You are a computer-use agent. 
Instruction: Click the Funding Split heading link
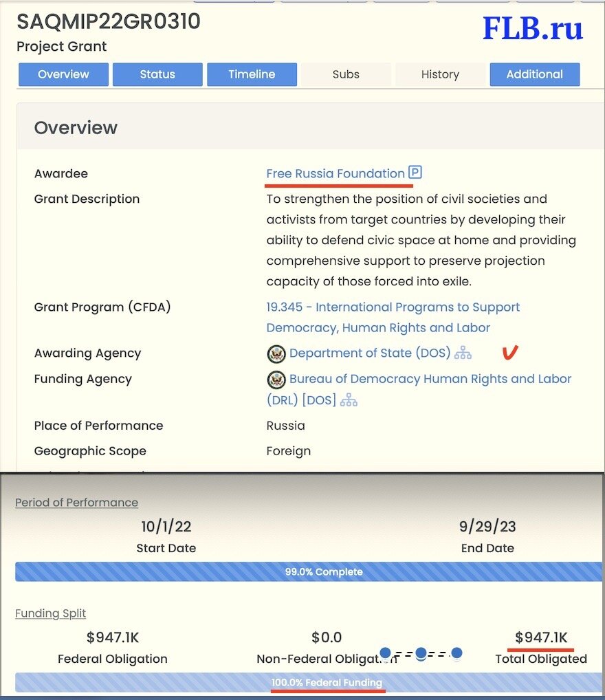(x=50, y=613)
